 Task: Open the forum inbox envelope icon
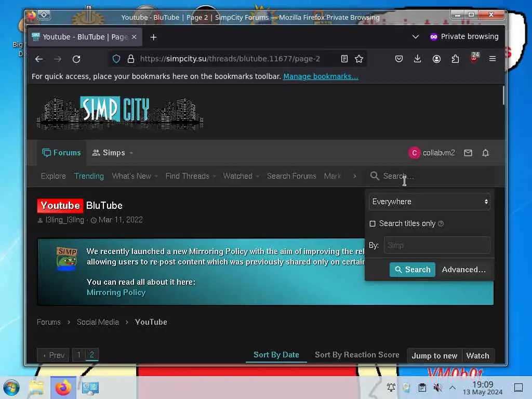468,153
